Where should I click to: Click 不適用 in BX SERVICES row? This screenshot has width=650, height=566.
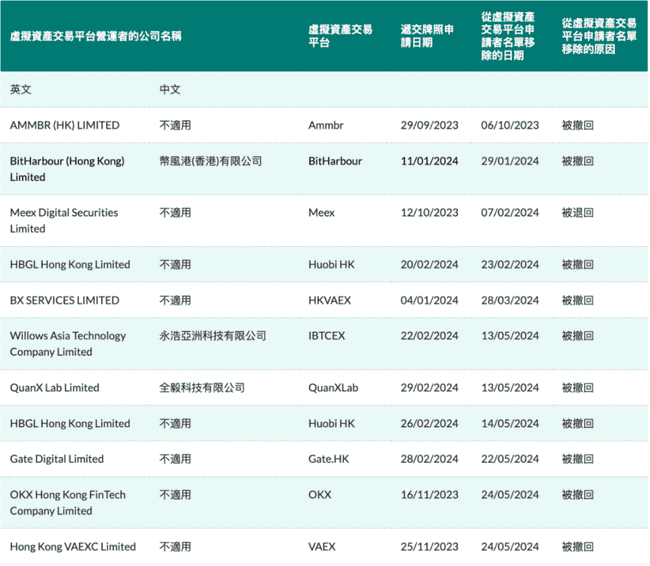pos(175,300)
